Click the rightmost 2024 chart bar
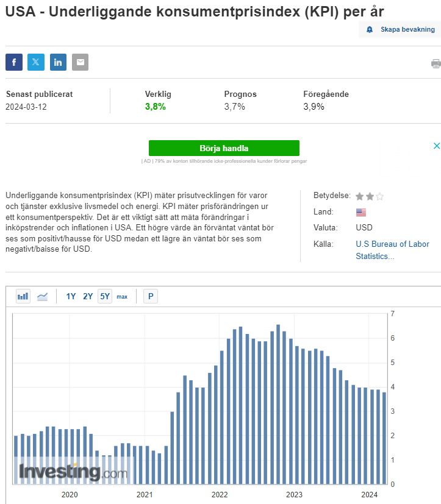The width and height of the screenshot is (441, 504). tap(384, 438)
